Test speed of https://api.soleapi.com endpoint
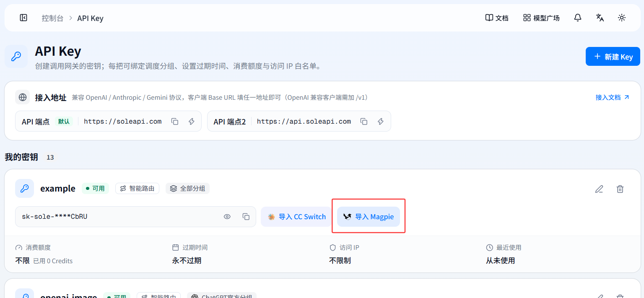This screenshot has width=644, height=298. click(x=381, y=122)
